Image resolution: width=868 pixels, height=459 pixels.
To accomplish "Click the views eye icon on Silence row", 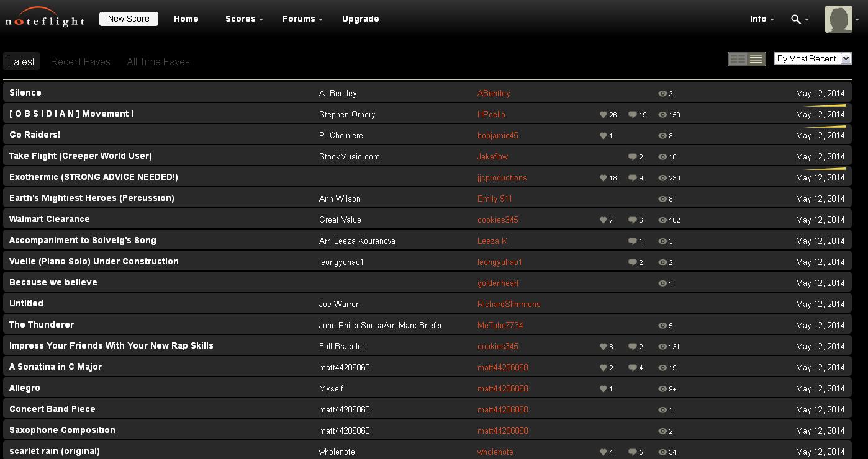I will tap(662, 94).
